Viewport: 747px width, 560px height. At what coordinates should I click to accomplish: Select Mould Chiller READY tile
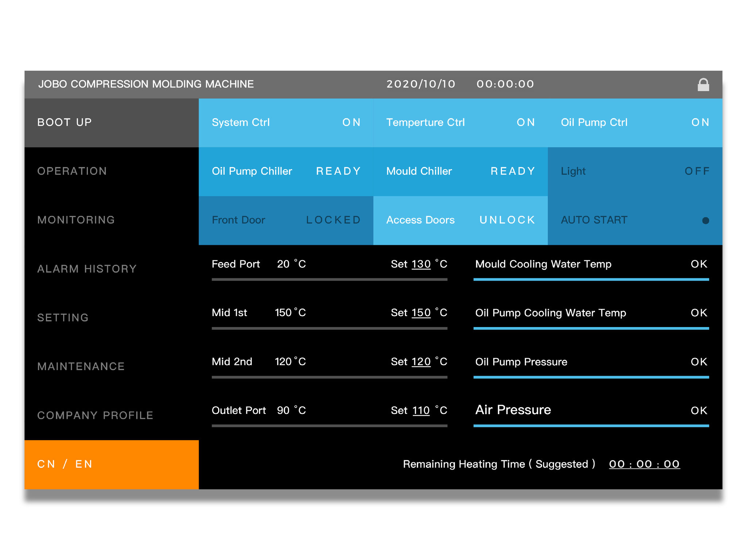click(460, 171)
